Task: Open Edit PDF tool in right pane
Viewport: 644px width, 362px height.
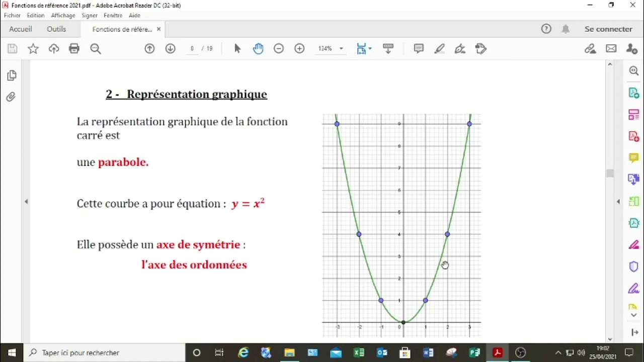Action: (634, 115)
